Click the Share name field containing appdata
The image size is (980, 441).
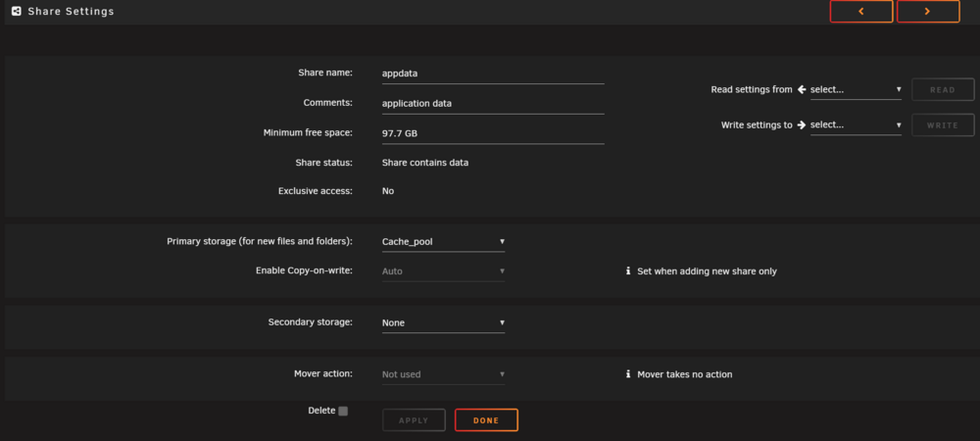(x=493, y=73)
